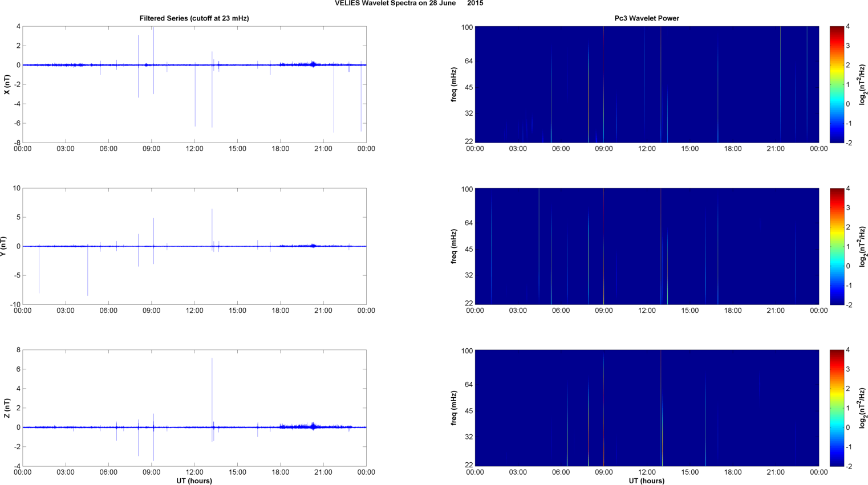
Task: Click the "0" tick on the middle colorbar
Action: click(x=848, y=266)
